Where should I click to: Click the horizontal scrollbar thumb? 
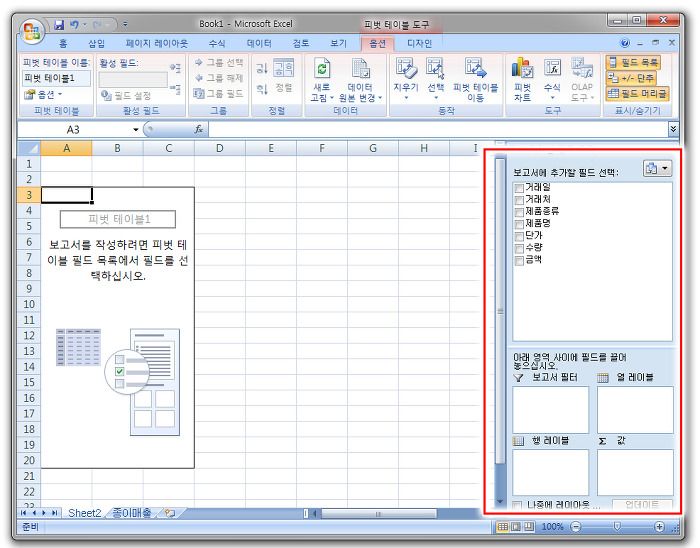pos(378,514)
